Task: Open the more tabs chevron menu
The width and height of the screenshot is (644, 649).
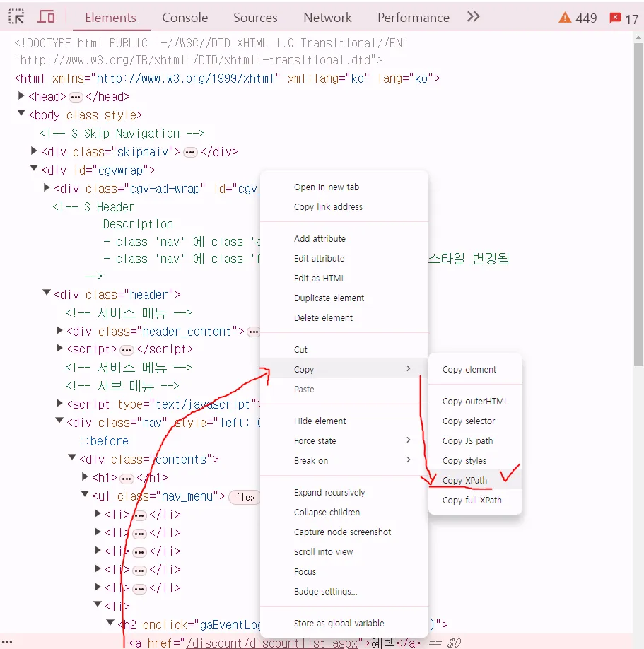Action: 473,16
